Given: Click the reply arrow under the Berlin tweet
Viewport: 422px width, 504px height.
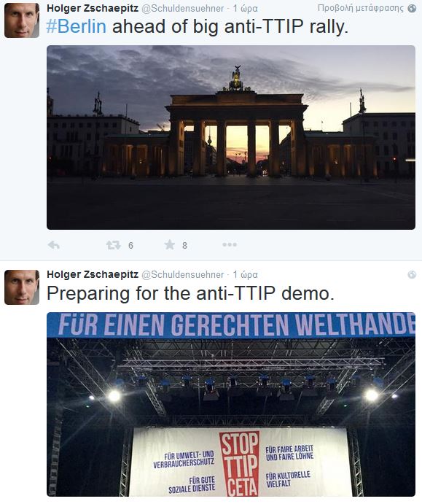Looking at the screenshot, I should [54, 245].
